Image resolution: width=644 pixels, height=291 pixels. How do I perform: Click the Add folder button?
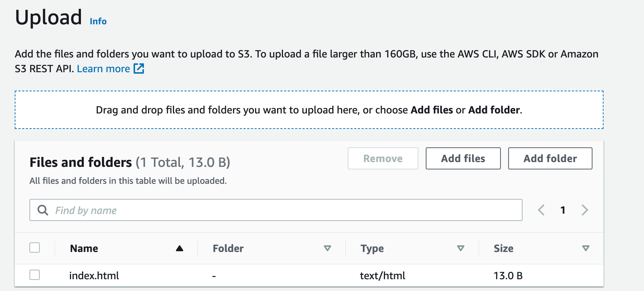tap(550, 158)
